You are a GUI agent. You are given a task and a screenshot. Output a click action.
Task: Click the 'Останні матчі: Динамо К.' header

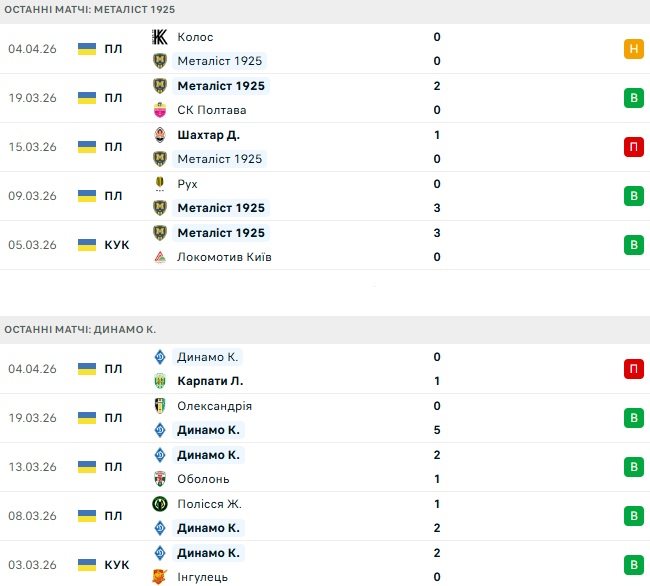tap(80, 329)
